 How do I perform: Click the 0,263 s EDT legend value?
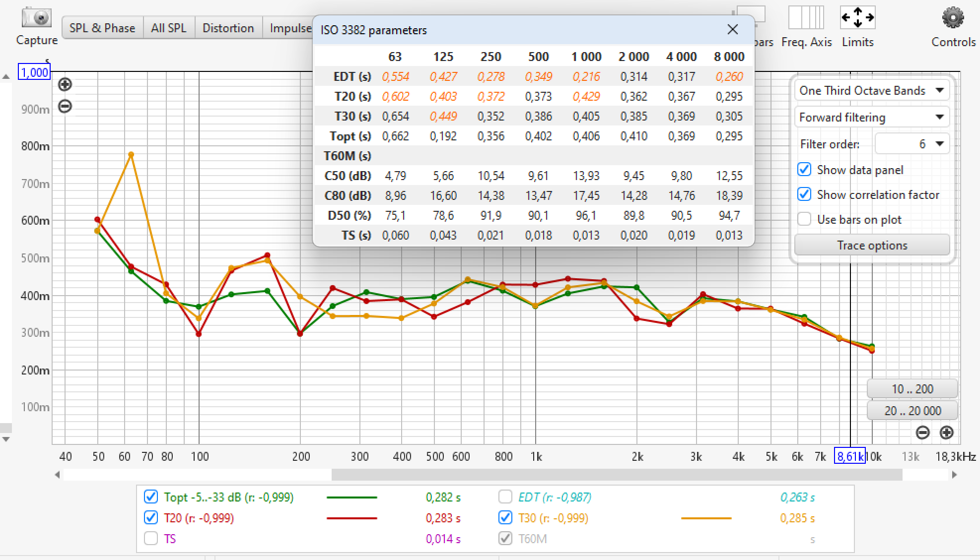point(797,497)
